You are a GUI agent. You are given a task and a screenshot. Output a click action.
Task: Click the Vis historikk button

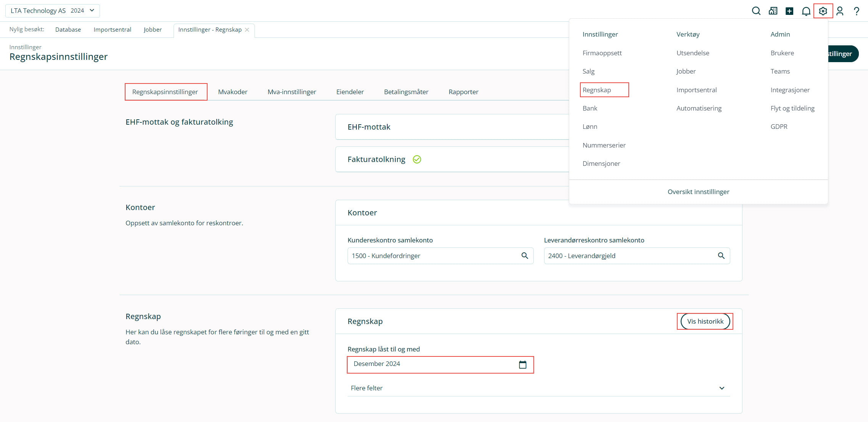pos(705,321)
